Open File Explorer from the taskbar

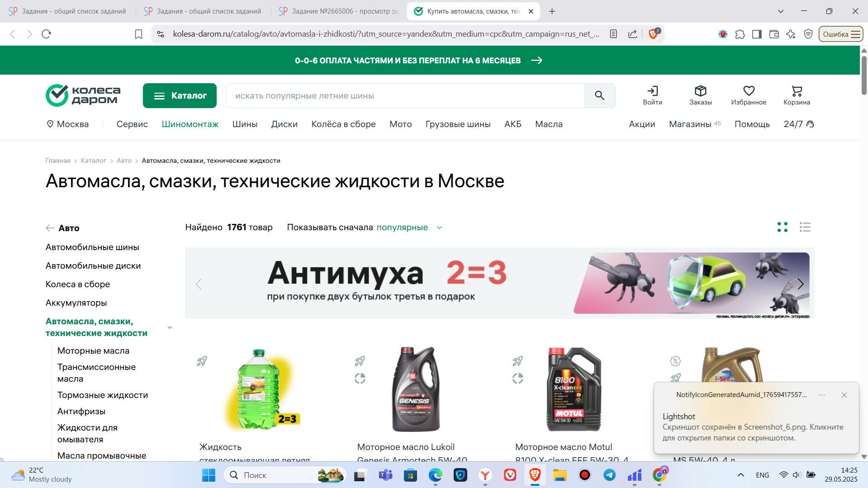tap(560, 475)
